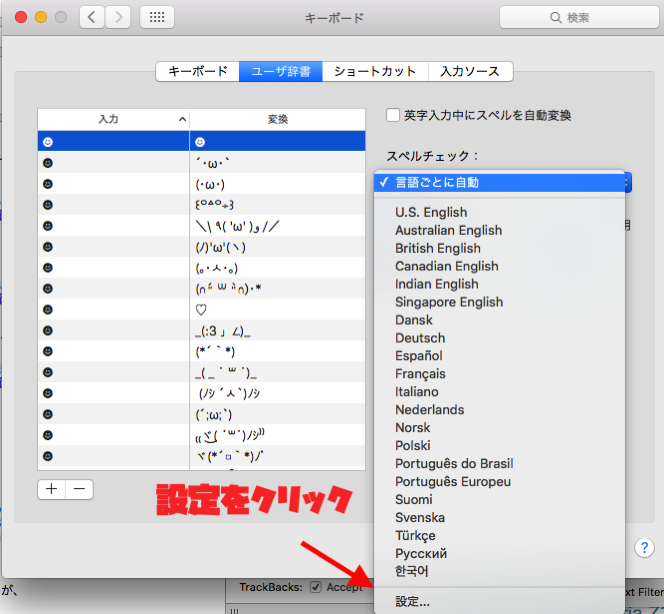Select 言語ごとに自動 checked option
The image size is (664, 614).
point(437,182)
